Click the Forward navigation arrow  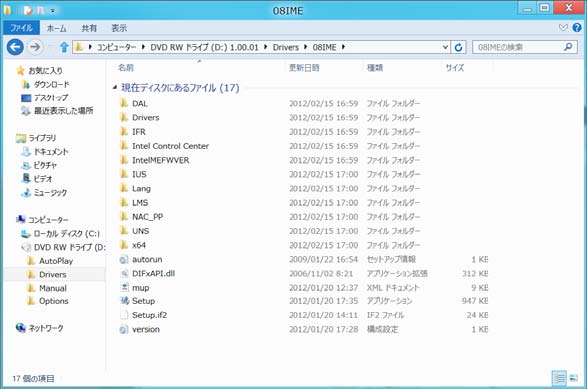click(35, 47)
